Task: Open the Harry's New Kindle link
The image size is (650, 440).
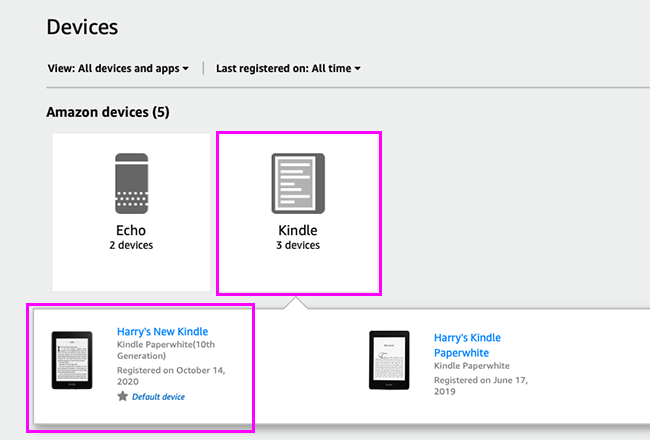Action: 162,331
